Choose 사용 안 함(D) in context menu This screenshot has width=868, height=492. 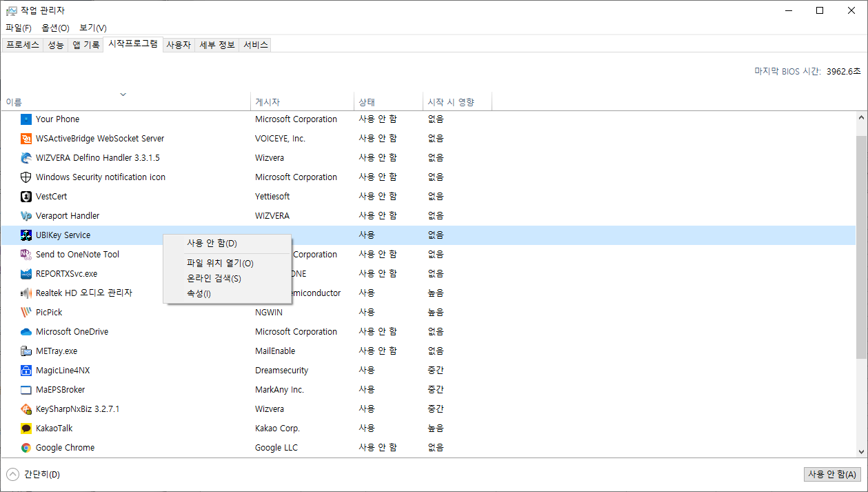point(227,244)
